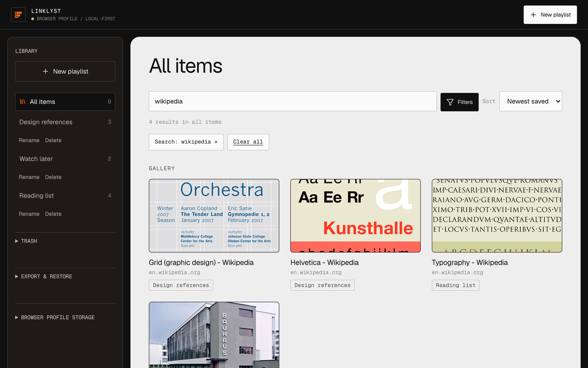Click Clear all filters

click(x=248, y=142)
